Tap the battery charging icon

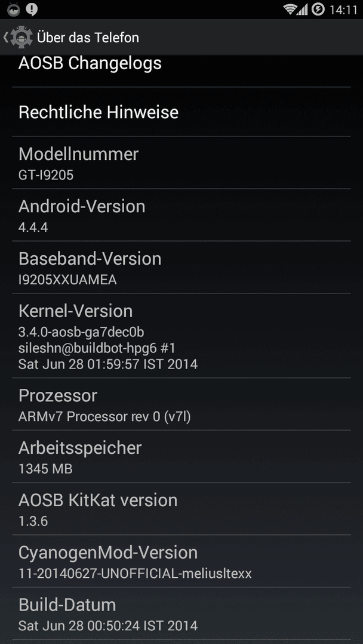point(318,9)
